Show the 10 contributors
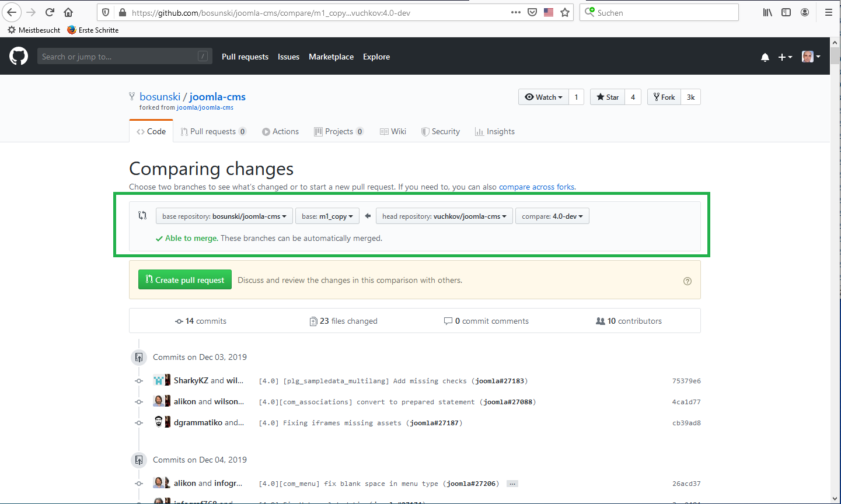The width and height of the screenshot is (841, 504). click(629, 321)
